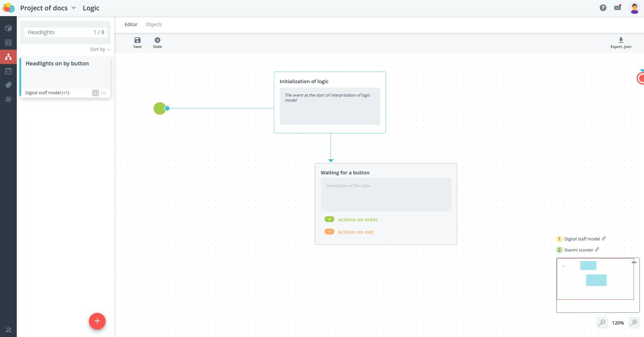Click the zoom out magnifier
The width and height of the screenshot is (644, 337).
click(602, 323)
